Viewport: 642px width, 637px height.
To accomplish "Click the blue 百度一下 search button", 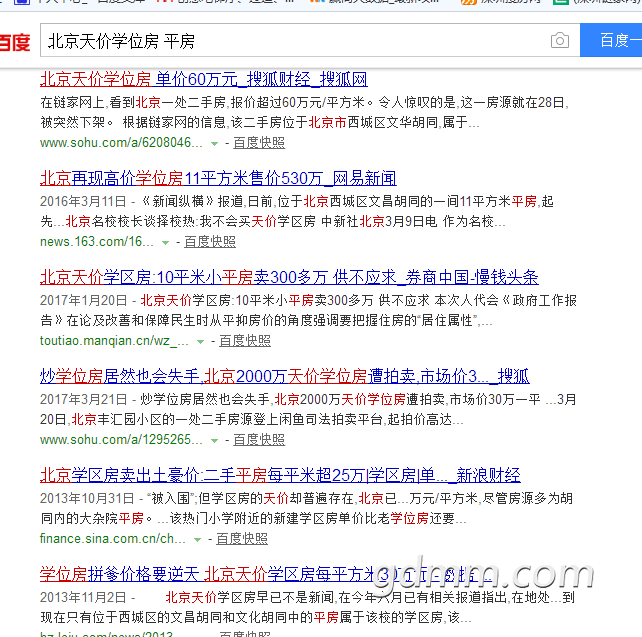I will point(611,40).
